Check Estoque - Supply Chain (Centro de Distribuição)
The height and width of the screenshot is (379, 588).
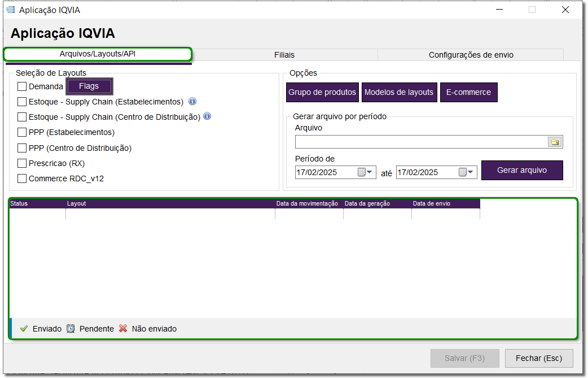point(22,117)
